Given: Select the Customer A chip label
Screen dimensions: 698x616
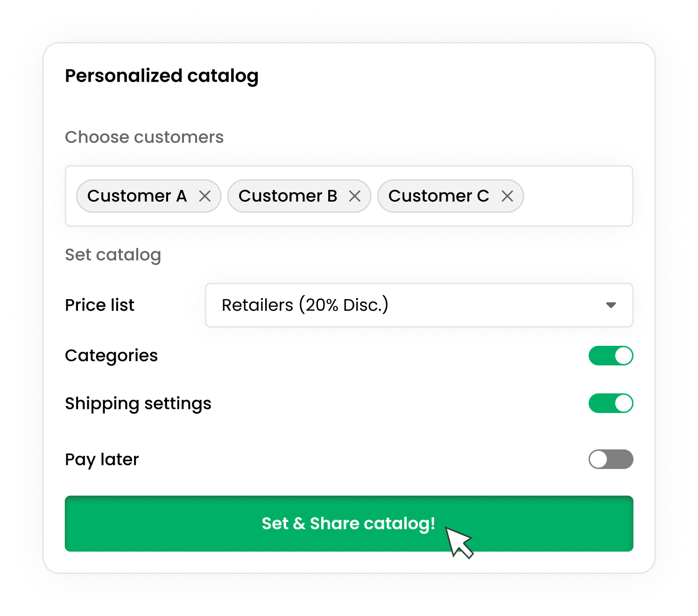Looking at the screenshot, I should tap(137, 196).
